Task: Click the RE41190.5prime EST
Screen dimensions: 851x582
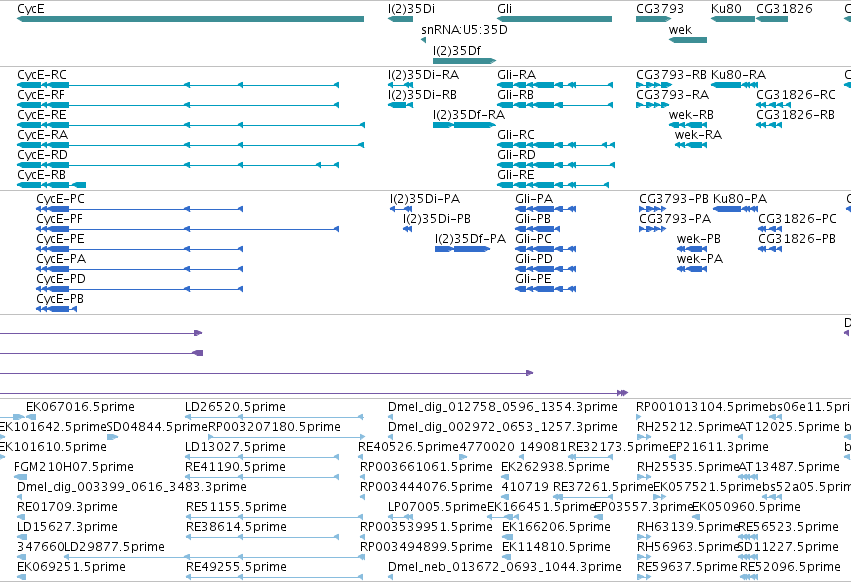Action: 262,477
